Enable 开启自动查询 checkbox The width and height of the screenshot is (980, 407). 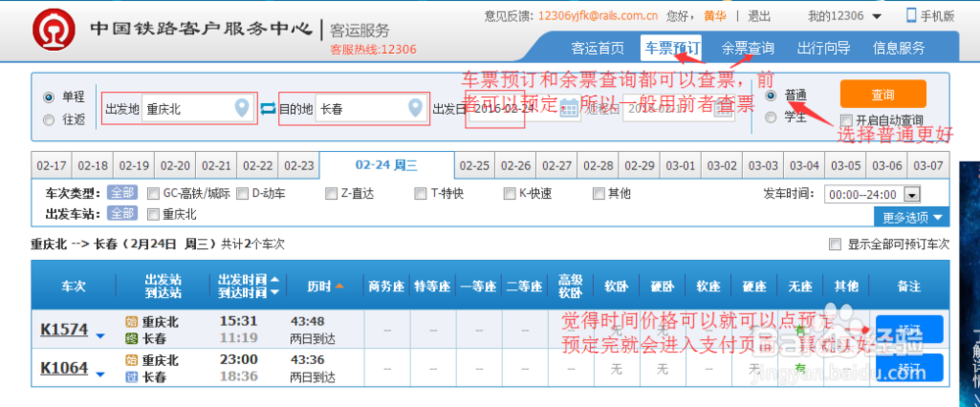pos(847,120)
